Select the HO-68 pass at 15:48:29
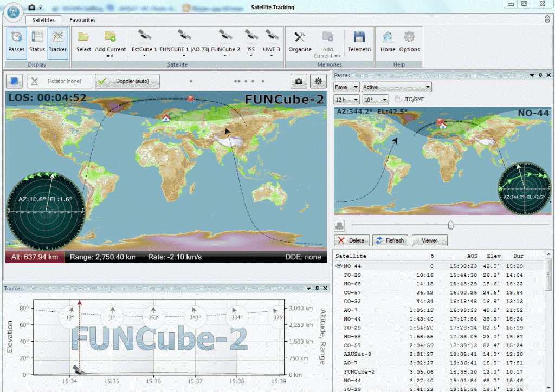Image resolution: width=555 pixels, height=392 pixels. pyautogui.click(x=438, y=284)
